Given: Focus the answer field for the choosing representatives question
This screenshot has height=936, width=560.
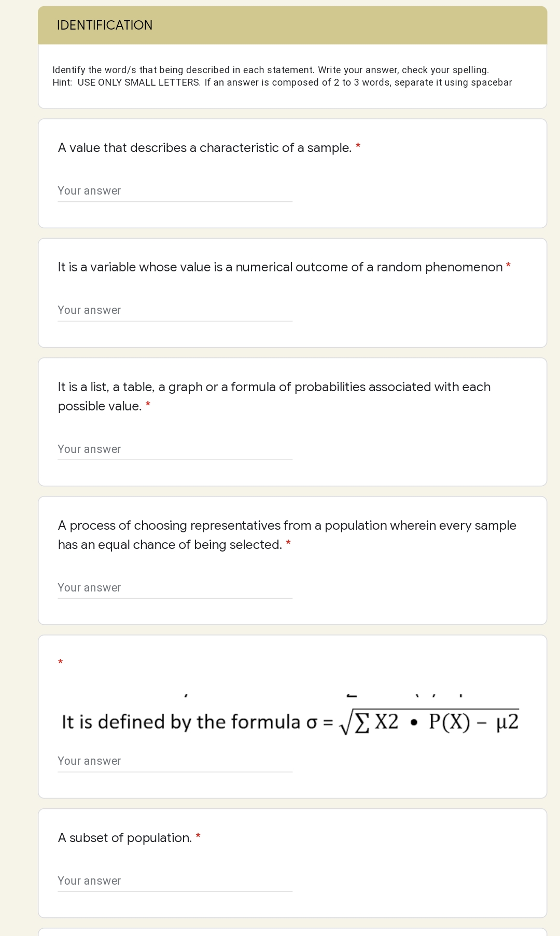Looking at the screenshot, I should [x=175, y=588].
